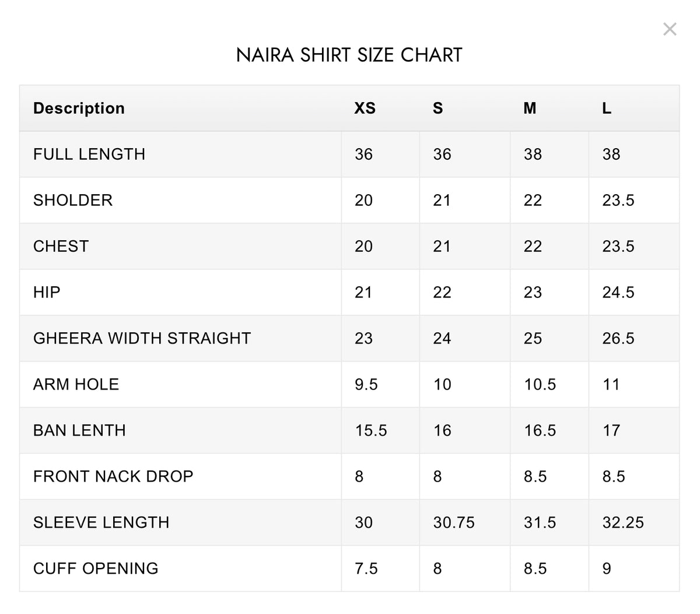This screenshot has height=614, width=700.
Task: Click the NAIRA SHIRT SIZE CHART title
Action: pyautogui.click(x=349, y=55)
